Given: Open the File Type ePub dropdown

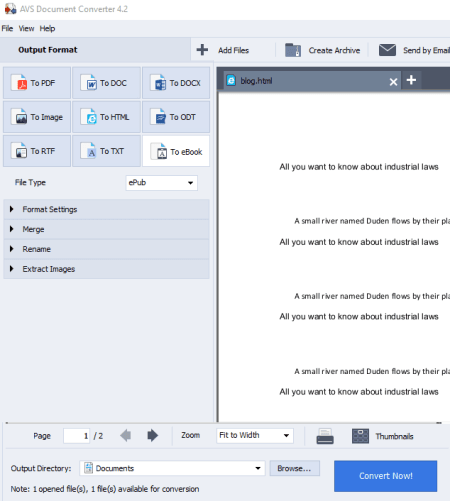Looking at the screenshot, I should click(162, 183).
